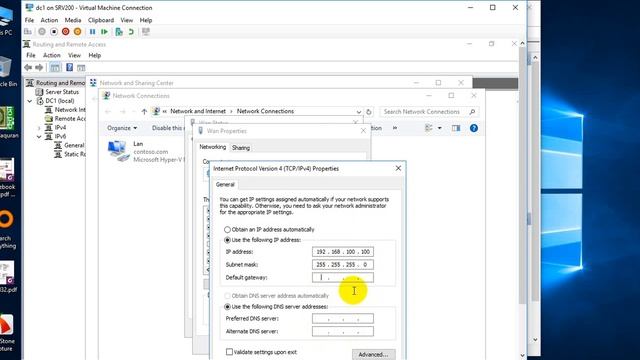Viewport: 640px width, 360px height.
Task: Click 'Disable this' network device button
Action: [167, 128]
